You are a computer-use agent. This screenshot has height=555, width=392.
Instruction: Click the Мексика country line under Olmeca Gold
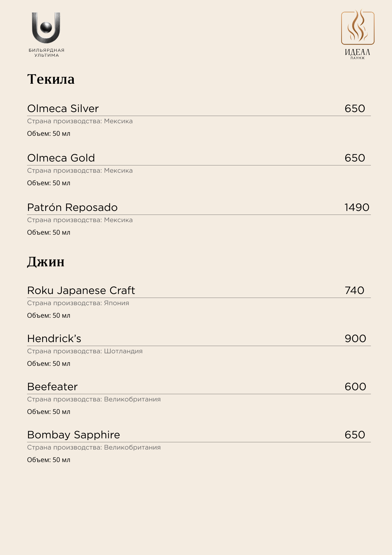pyautogui.click(x=80, y=171)
